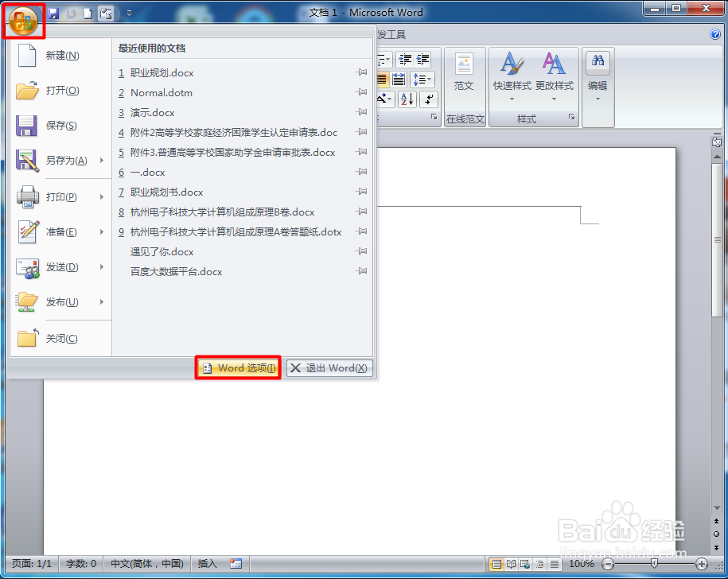This screenshot has height=579, width=728.
Task: Click the increase indent icon
Action: point(423,60)
